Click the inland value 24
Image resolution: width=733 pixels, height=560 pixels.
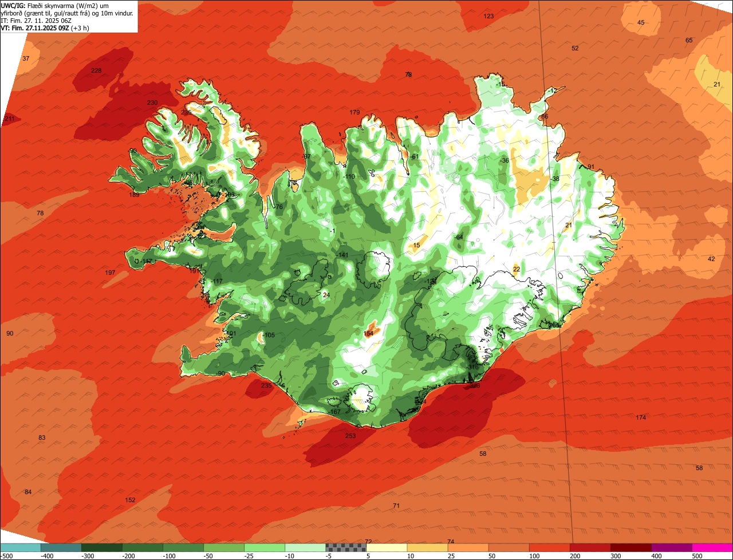tap(326, 295)
